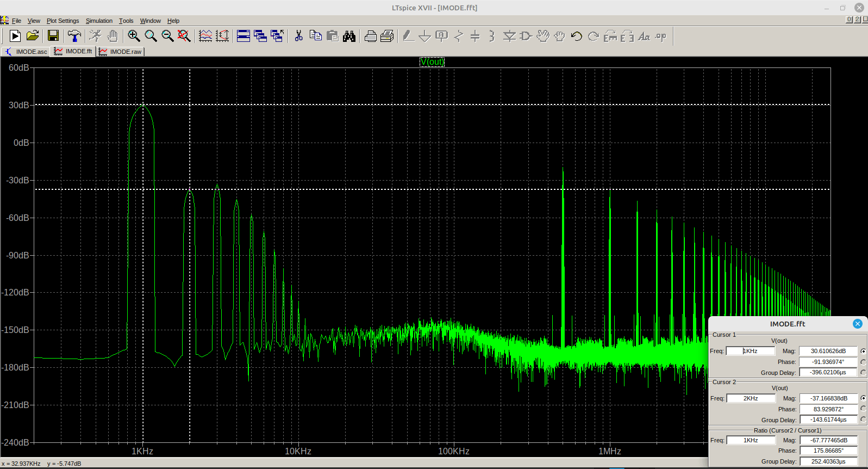Open the Plot Settings menu
The image size is (868, 469).
tap(63, 21)
